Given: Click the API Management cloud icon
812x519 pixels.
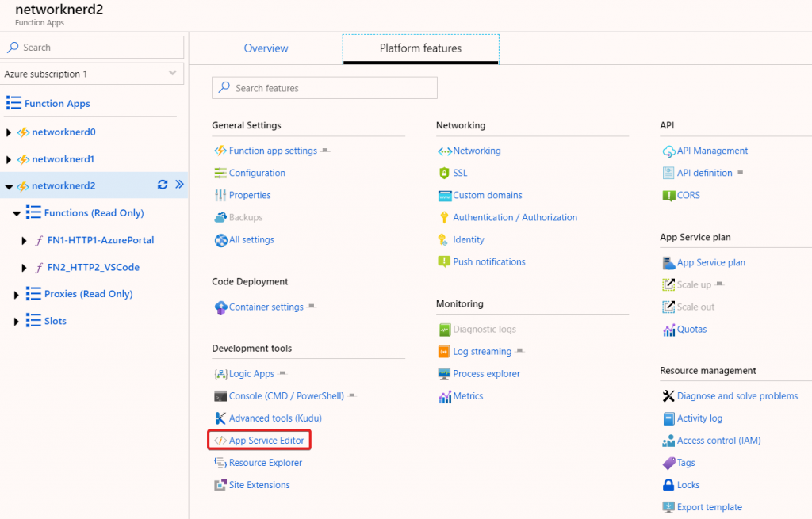Looking at the screenshot, I should [x=668, y=151].
